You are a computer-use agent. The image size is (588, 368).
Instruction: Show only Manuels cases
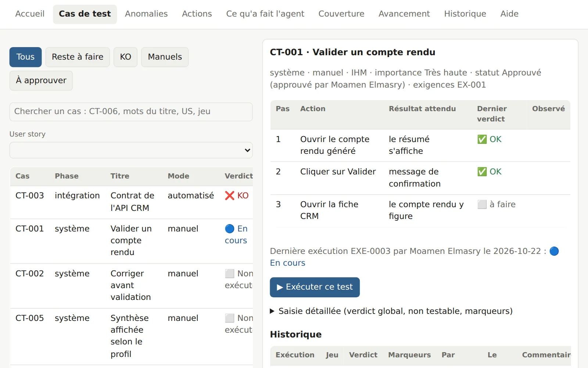(x=165, y=57)
